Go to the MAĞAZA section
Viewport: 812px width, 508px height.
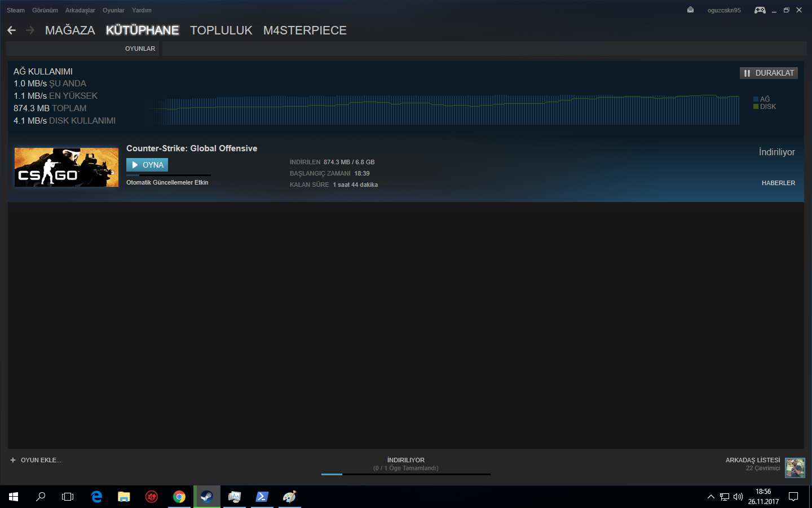click(x=70, y=30)
